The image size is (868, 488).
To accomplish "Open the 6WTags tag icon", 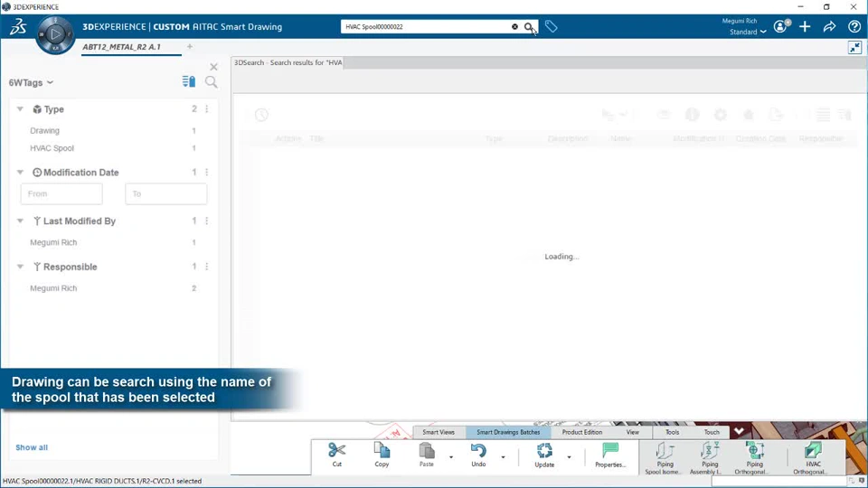I will point(551,26).
